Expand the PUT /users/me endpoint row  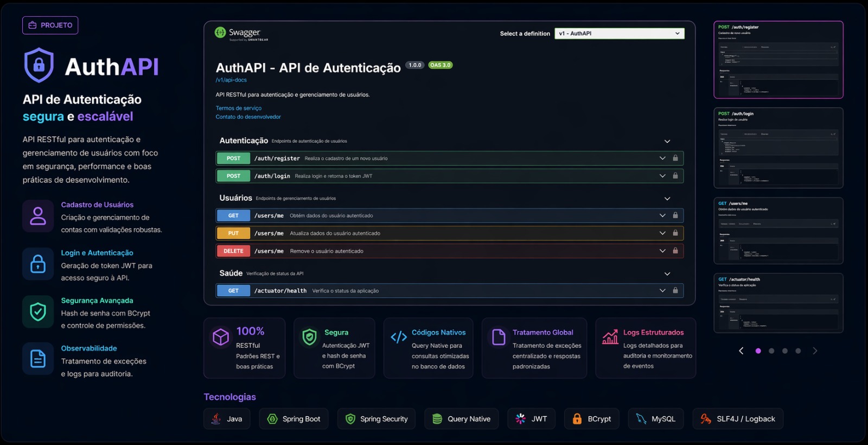pos(662,233)
